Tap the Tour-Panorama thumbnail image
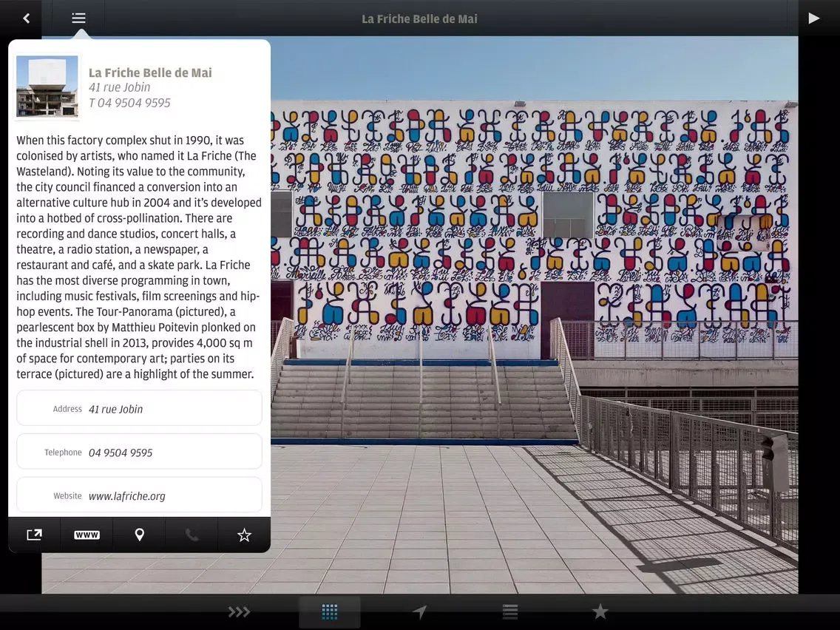The image size is (840, 630). 47,87
